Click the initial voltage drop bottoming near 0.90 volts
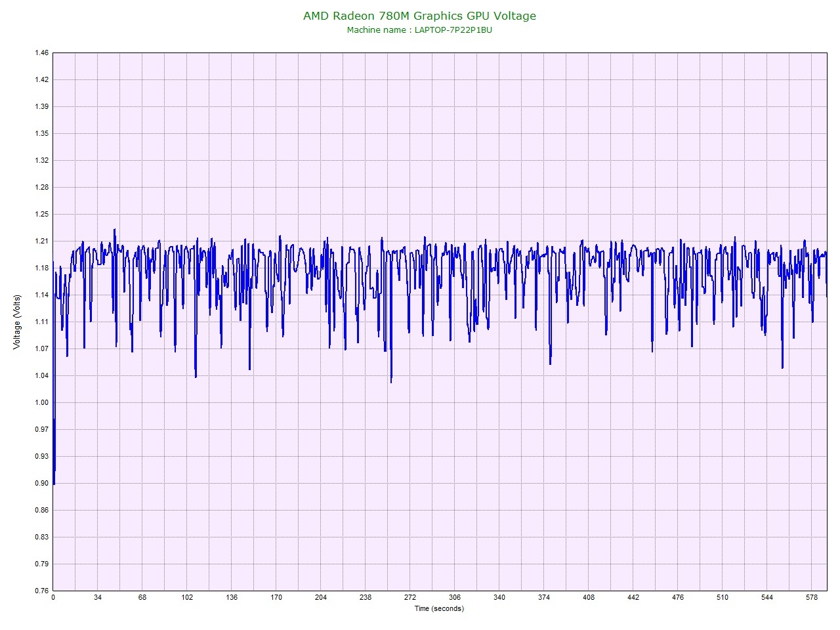The image size is (840, 630). 54,482
